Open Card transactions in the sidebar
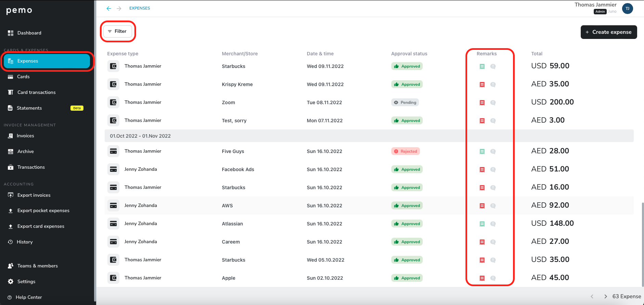 [36, 93]
